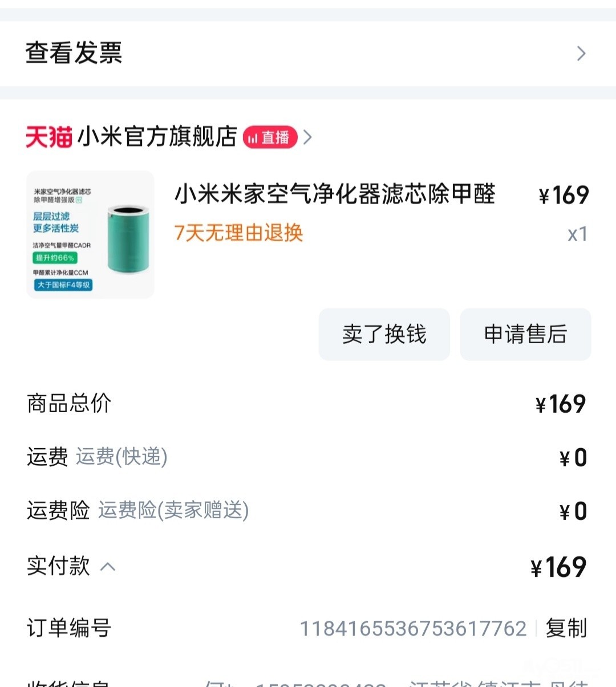
Task: Tap the red 直播 live badge
Action: pos(270,137)
